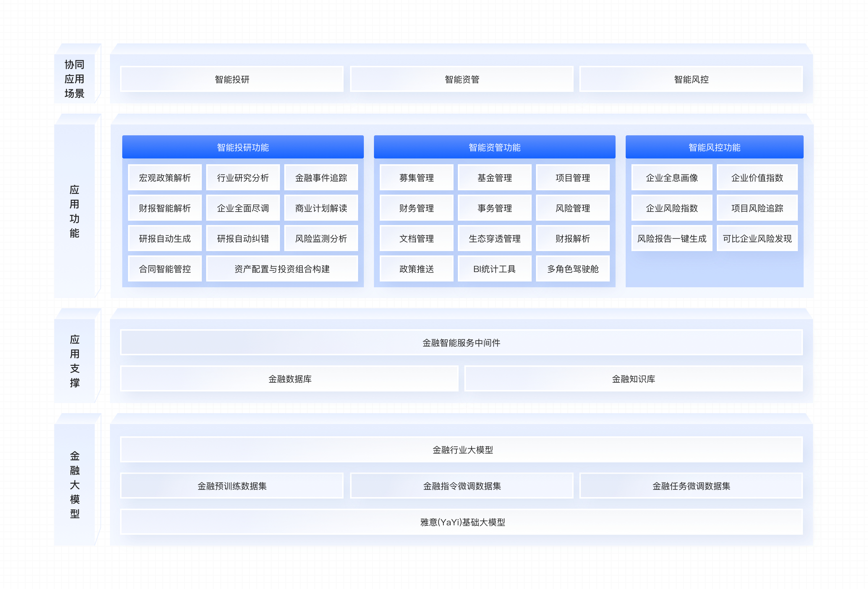Click the 智能投研 scenario box
868x589 pixels.
(232, 79)
